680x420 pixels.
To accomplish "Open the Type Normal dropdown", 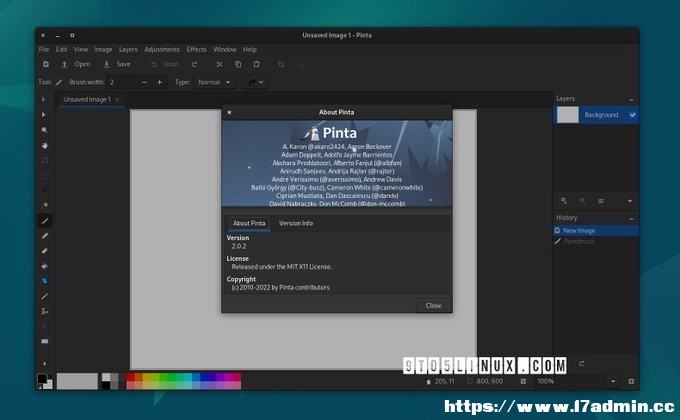I will point(215,82).
